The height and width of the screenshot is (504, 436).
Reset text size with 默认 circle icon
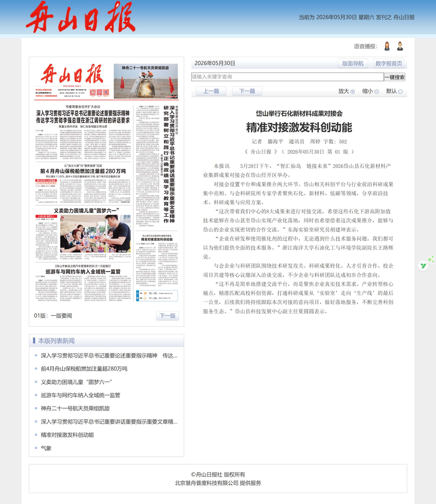(400, 92)
